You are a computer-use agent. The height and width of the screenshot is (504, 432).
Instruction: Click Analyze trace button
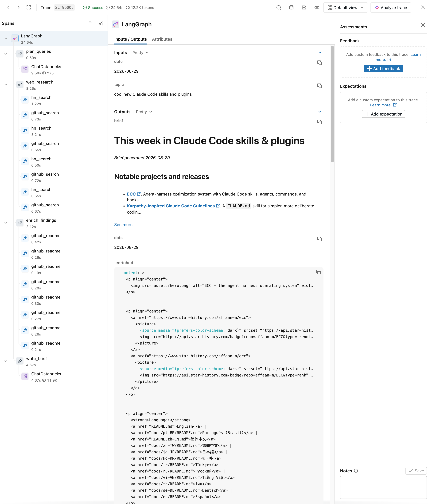391,8
